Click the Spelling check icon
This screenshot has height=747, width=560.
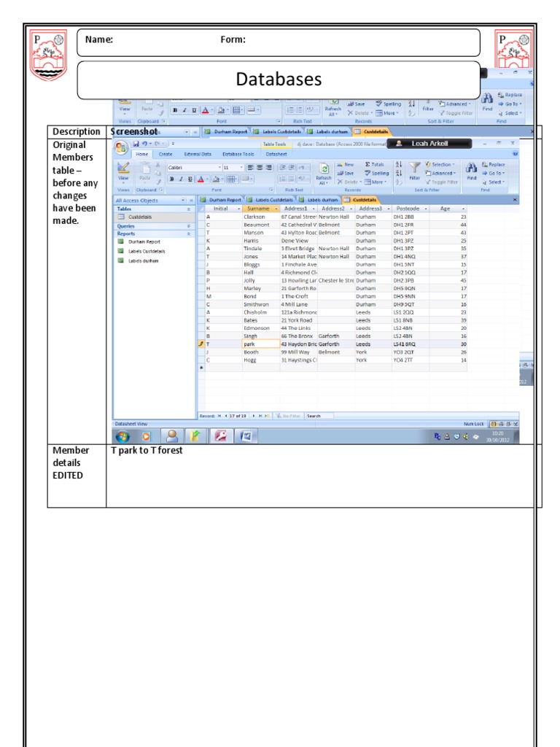click(x=367, y=174)
